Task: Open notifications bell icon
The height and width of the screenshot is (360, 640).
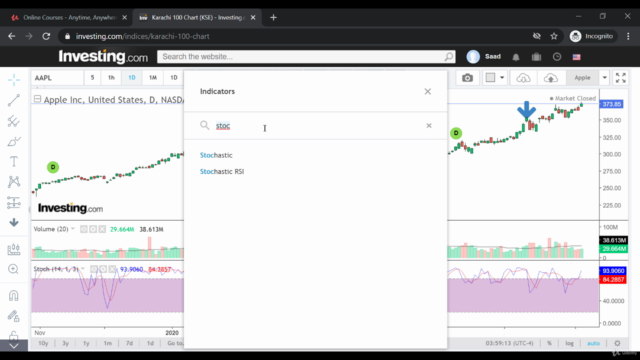Action: pos(516,57)
